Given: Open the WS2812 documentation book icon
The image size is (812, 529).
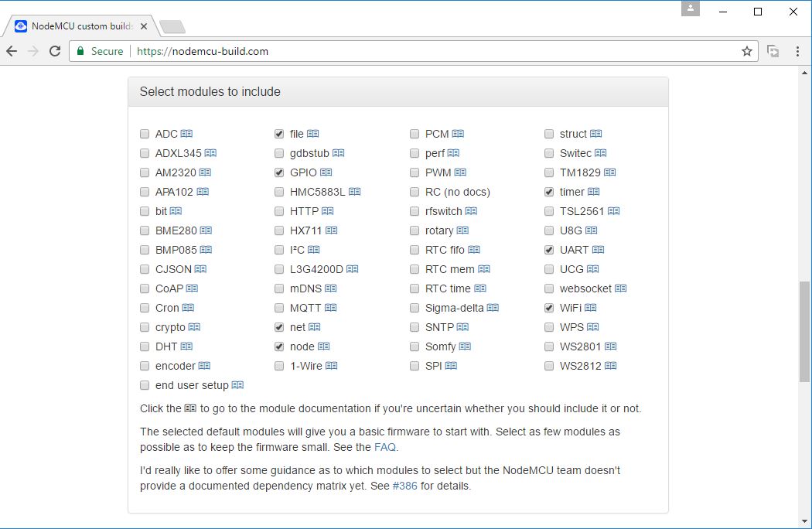Looking at the screenshot, I should coord(611,366).
